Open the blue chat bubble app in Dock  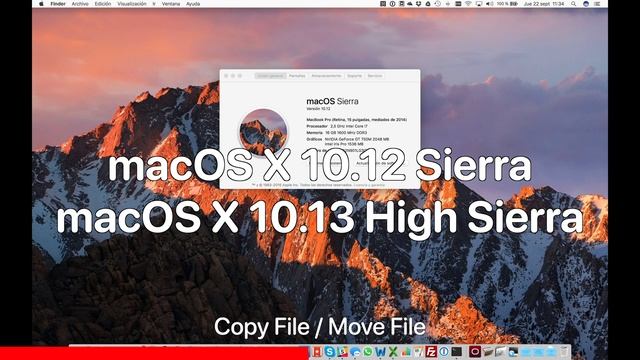[355, 351]
